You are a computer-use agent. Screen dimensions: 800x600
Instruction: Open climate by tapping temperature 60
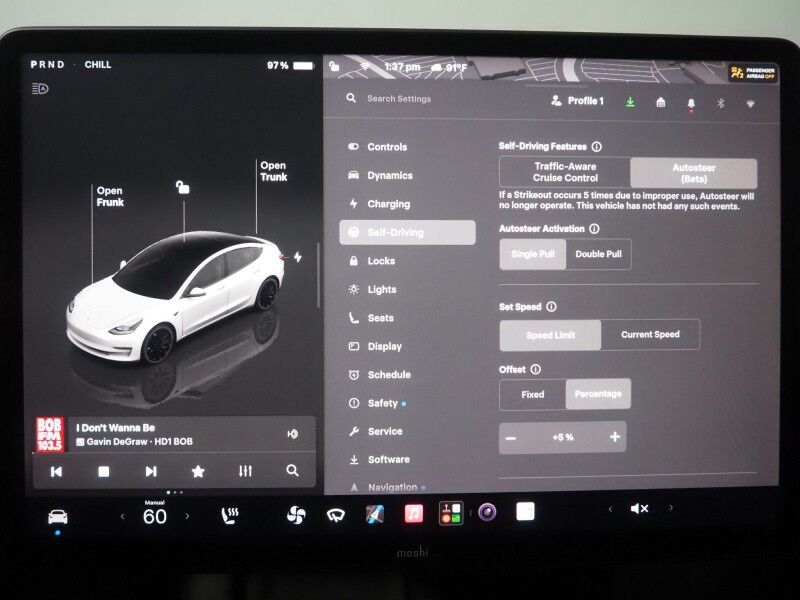tap(155, 517)
